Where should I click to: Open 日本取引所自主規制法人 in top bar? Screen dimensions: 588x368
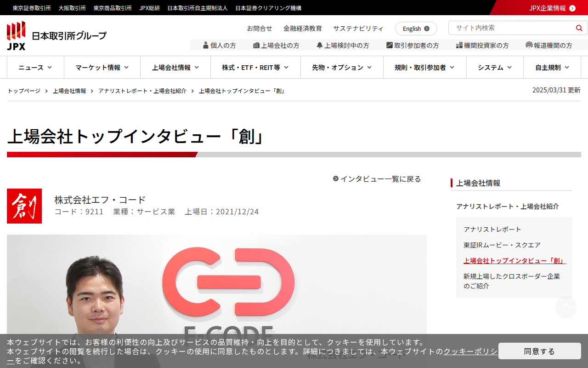click(198, 8)
